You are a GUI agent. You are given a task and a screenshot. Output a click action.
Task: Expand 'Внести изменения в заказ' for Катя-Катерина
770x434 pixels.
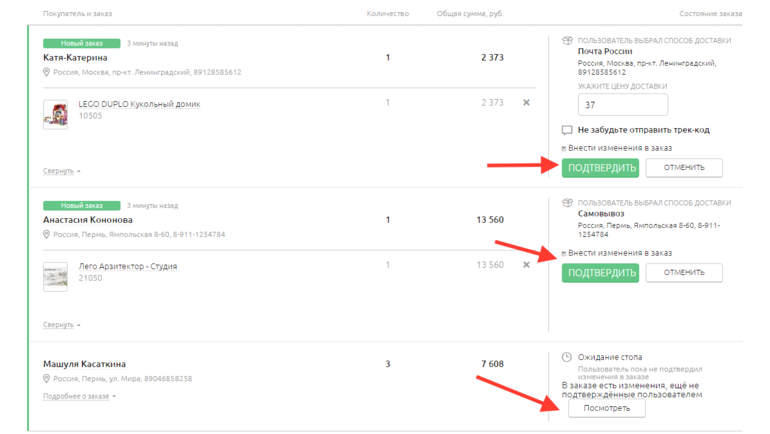619,148
